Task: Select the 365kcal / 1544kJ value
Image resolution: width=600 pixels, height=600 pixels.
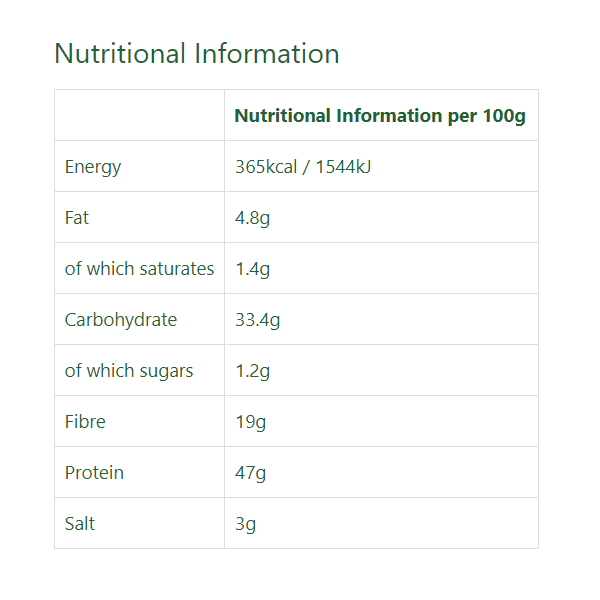Action: (x=303, y=167)
